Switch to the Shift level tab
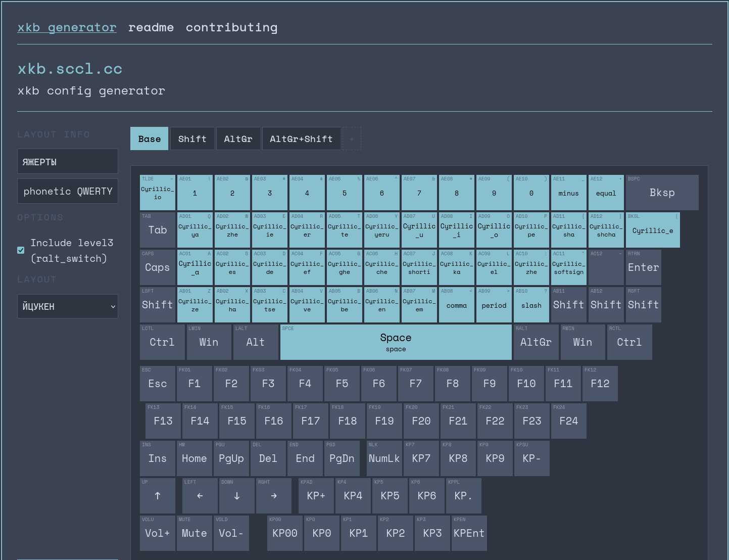 tap(192, 138)
